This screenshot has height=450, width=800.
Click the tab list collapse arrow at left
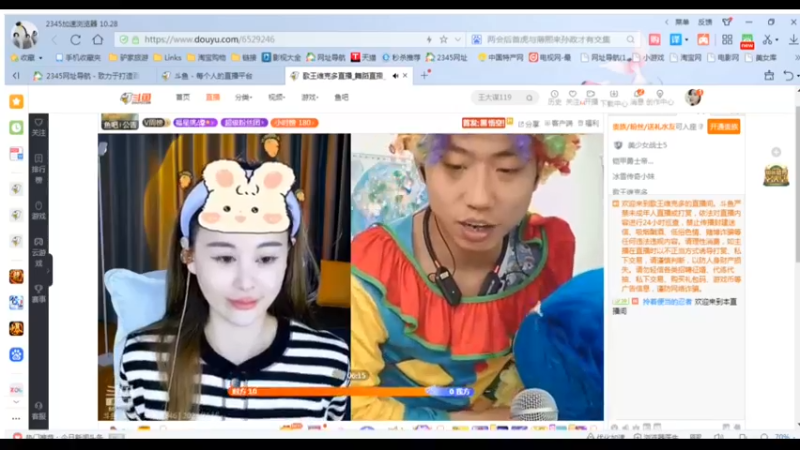tap(16, 76)
